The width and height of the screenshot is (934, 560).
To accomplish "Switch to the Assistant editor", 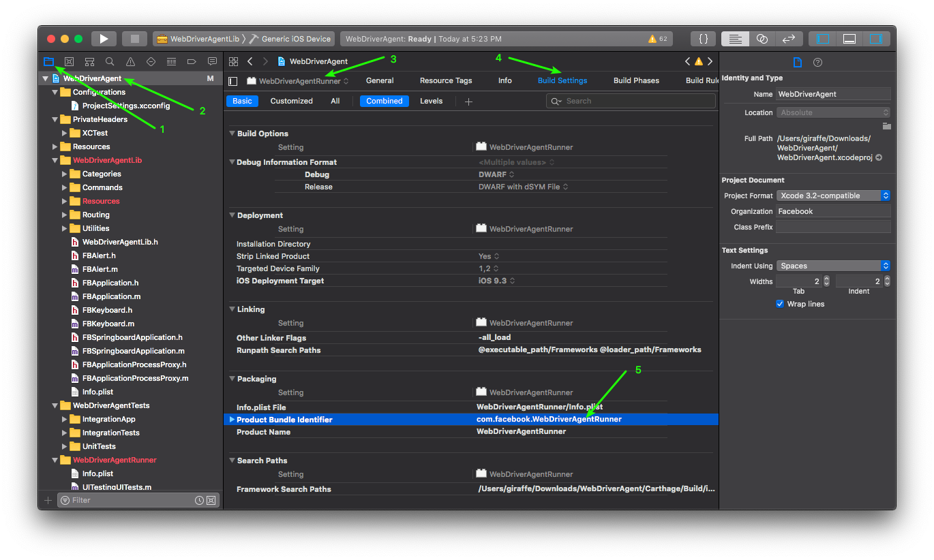I will point(762,39).
